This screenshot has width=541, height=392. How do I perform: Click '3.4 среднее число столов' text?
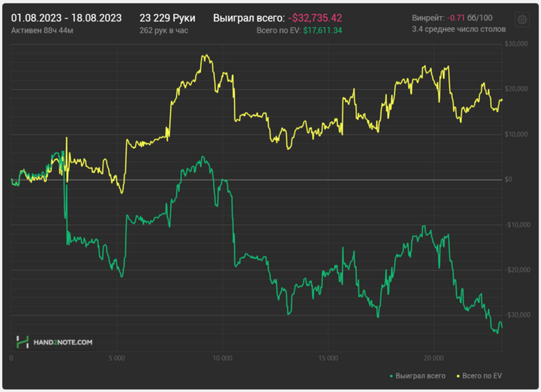458,29
